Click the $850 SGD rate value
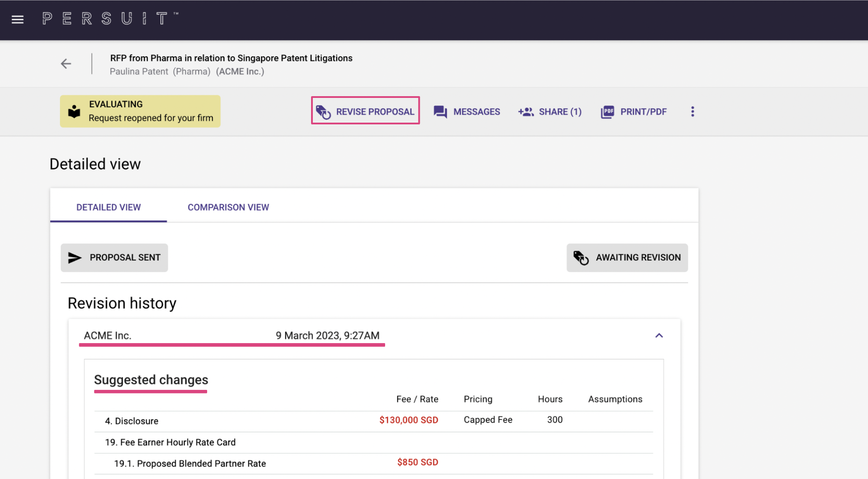868x479 pixels. click(x=418, y=462)
